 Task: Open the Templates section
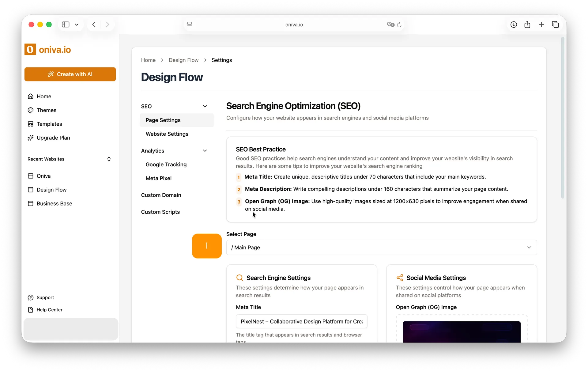pos(49,124)
